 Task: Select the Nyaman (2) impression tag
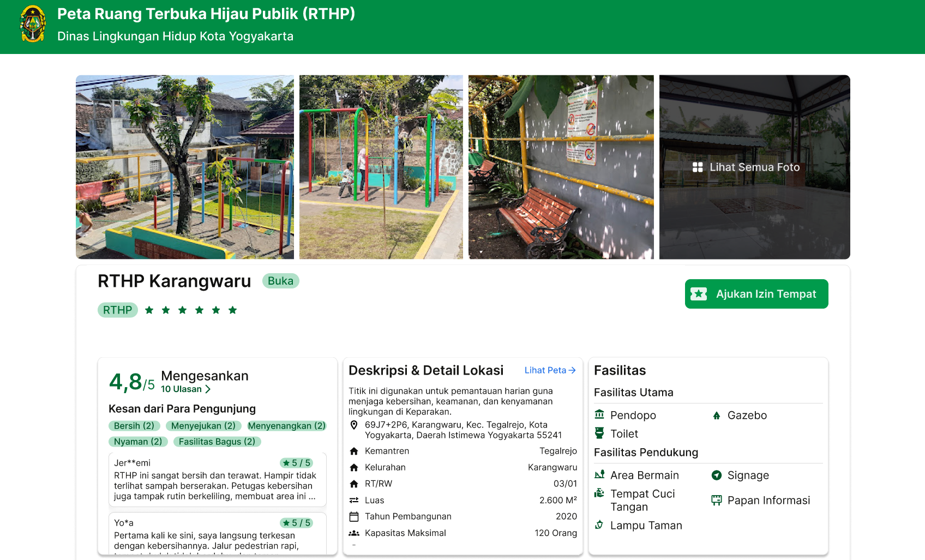138,442
